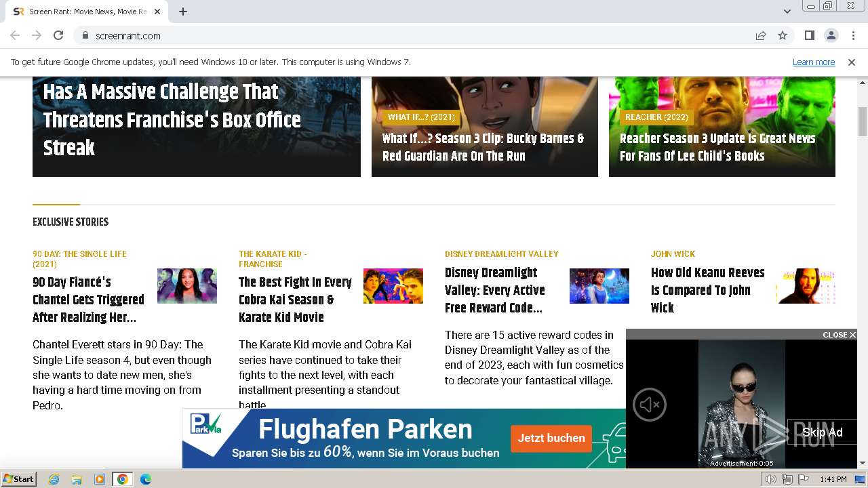
Task: Read Dreamlight Valley reward code article
Action: coord(495,290)
